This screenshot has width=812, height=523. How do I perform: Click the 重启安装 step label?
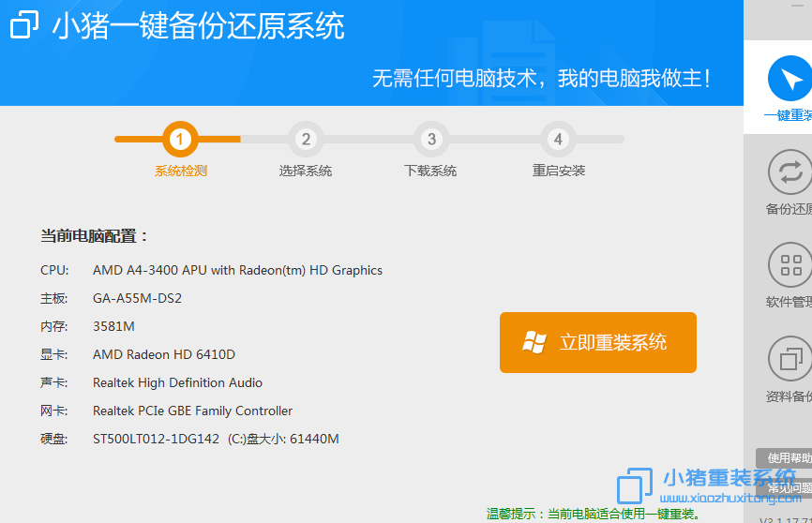pyautogui.click(x=558, y=171)
